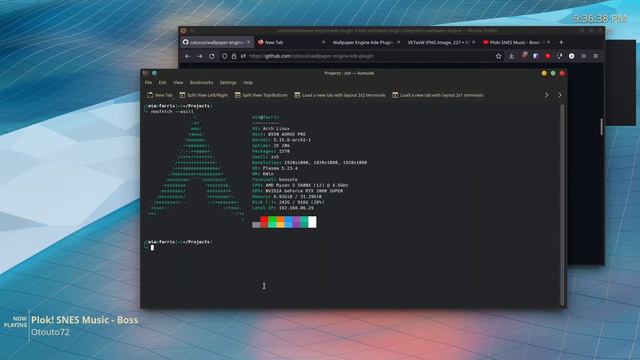Click the terminal prompt cursor in Konsole

click(152, 247)
